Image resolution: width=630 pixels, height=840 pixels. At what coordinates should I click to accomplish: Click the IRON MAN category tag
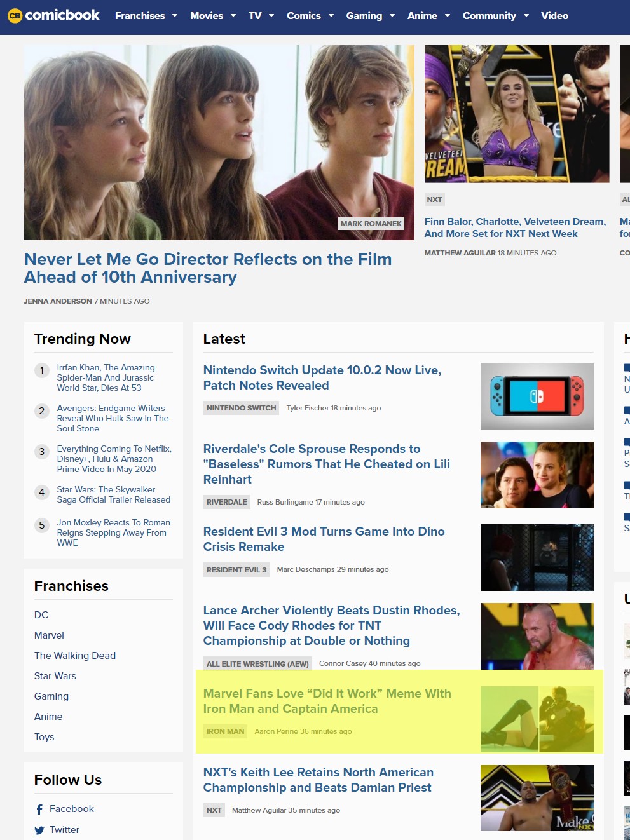[225, 731]
